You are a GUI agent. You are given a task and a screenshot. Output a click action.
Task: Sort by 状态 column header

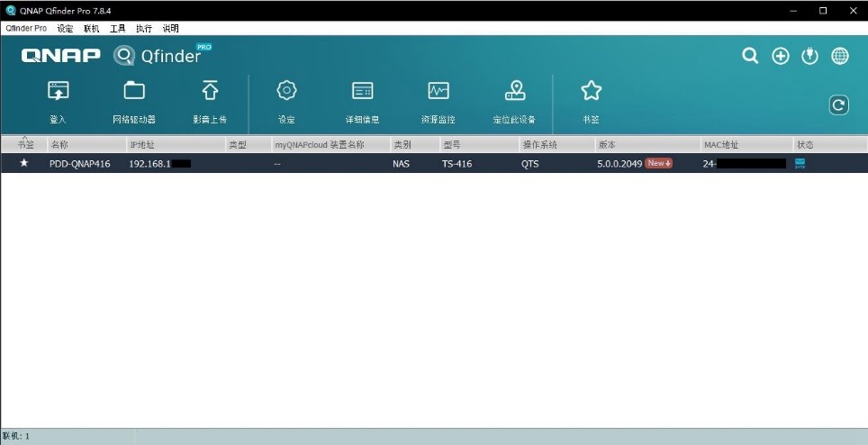[830, 144]
